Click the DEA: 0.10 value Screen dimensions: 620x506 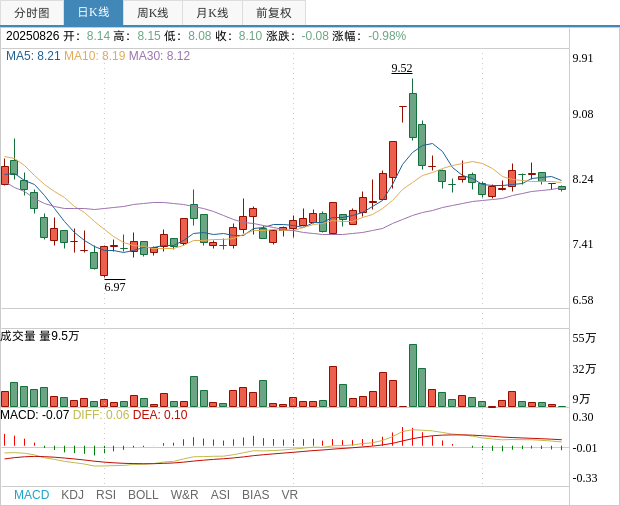[x=160, y=415]
